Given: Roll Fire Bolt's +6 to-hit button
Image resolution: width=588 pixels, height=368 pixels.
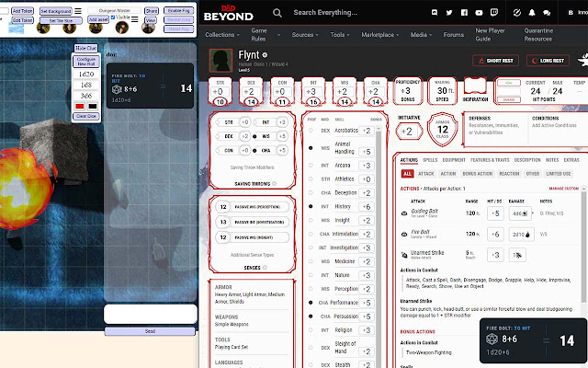Looking at the screenshot, I should 495,235.
